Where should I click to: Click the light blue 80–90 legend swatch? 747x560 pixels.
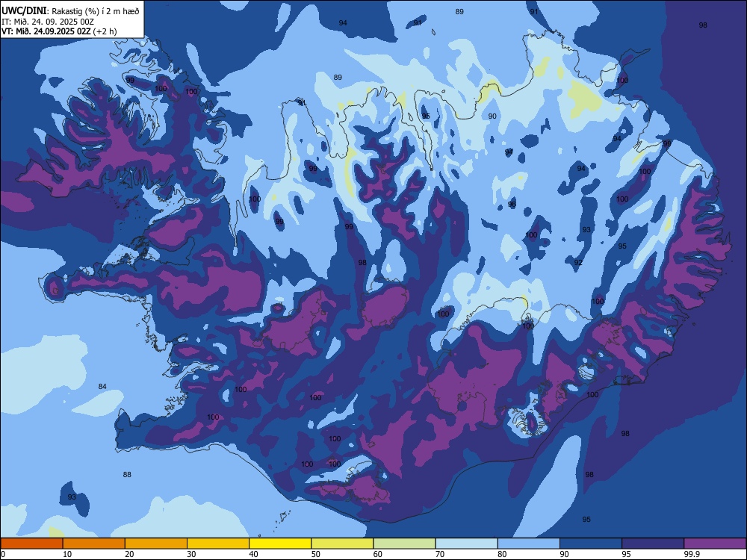tap(529, 544)
